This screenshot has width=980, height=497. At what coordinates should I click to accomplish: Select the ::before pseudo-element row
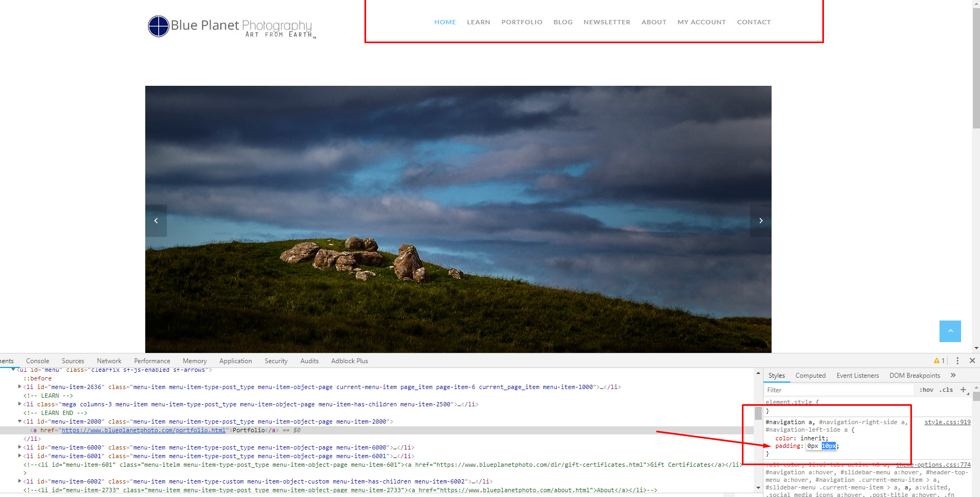click(38, 378)
